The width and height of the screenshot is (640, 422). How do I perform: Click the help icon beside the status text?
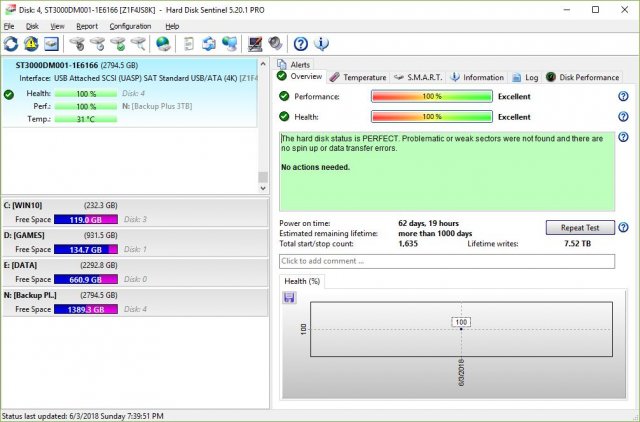[x=623, y=137]
